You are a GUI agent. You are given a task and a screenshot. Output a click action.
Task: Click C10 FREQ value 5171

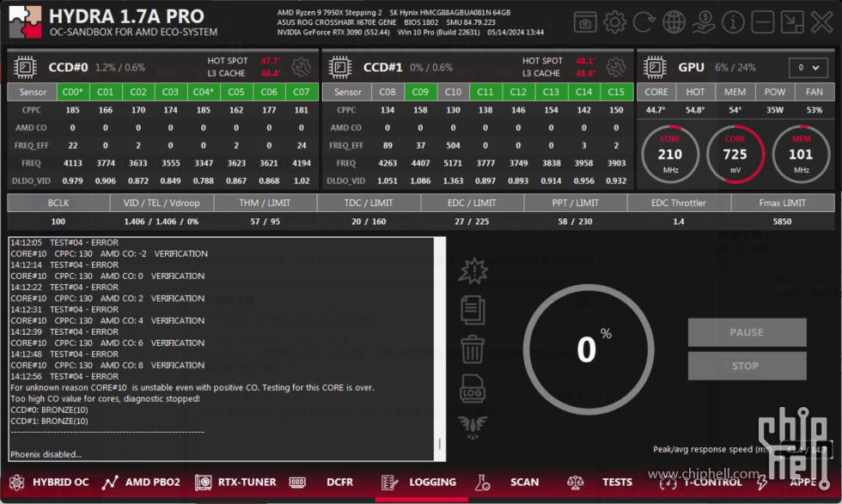pos(453,163)
